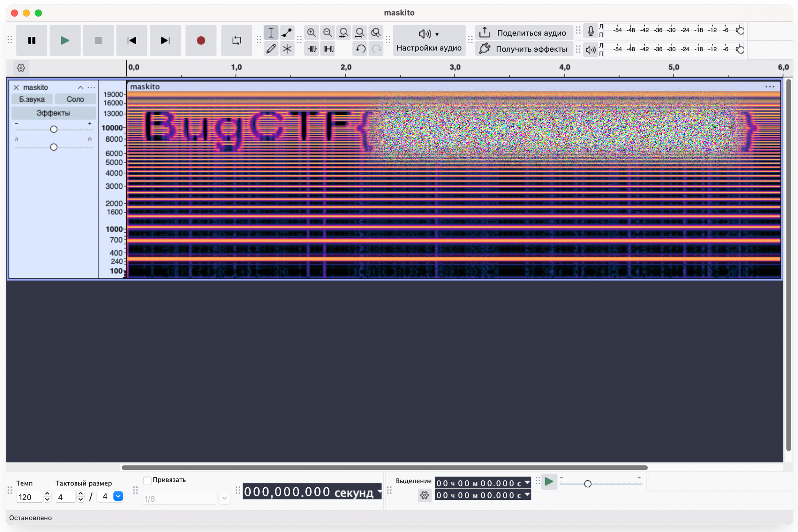Click the Trim audio outside selection icon
The image size is (798, 532).
tap(312, 49)
